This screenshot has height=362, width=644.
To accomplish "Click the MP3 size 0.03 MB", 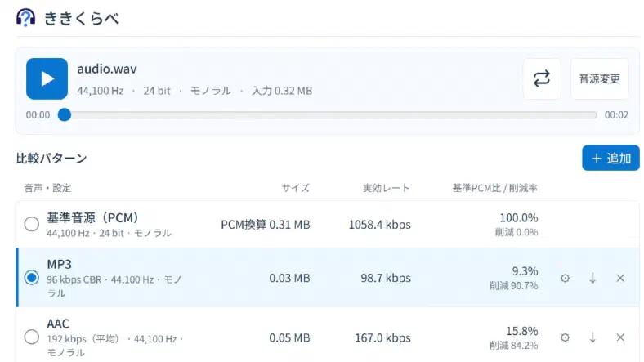I will point(289,279).
